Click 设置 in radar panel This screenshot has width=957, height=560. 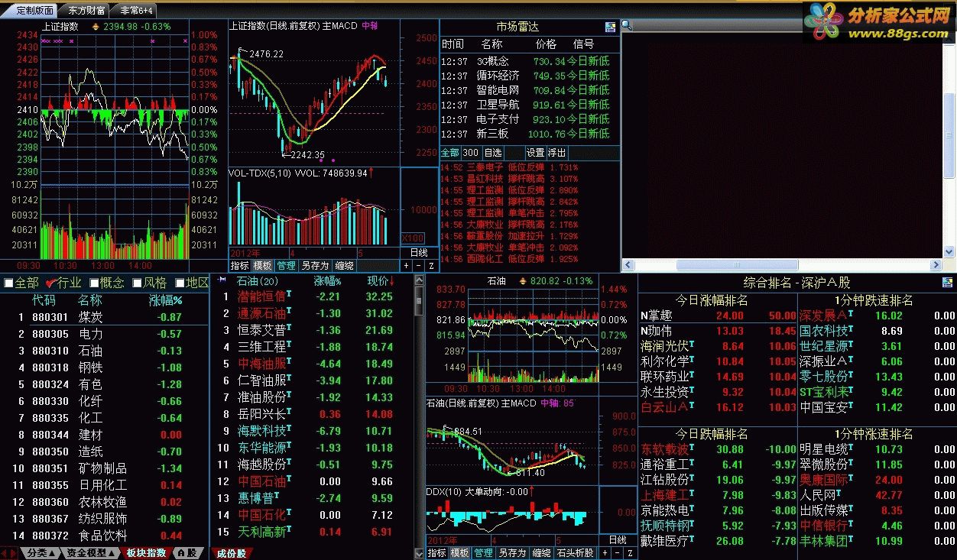point(535,153)
